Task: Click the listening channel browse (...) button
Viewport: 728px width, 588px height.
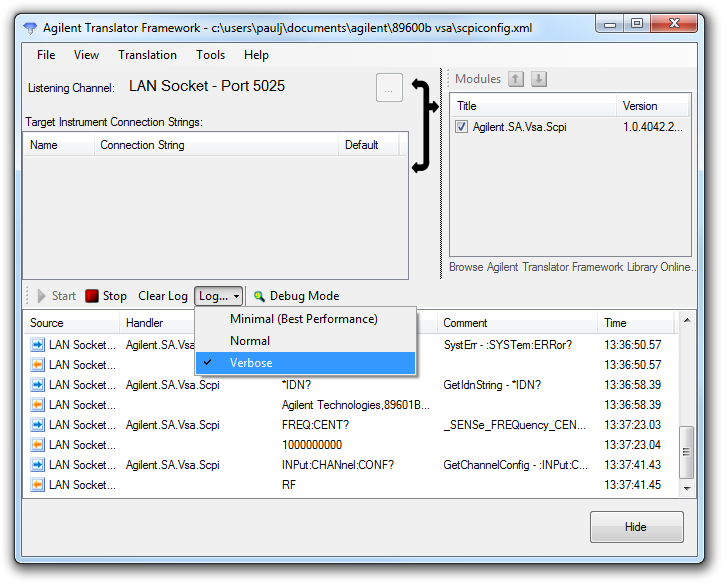Action: (x=389, y=87)
